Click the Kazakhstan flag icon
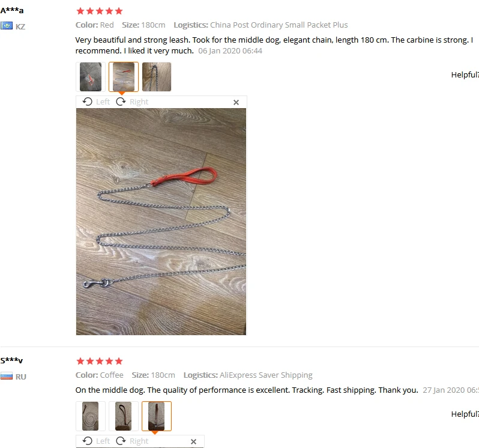The height and width of the screenshot is (448, 479). [7, 26]
